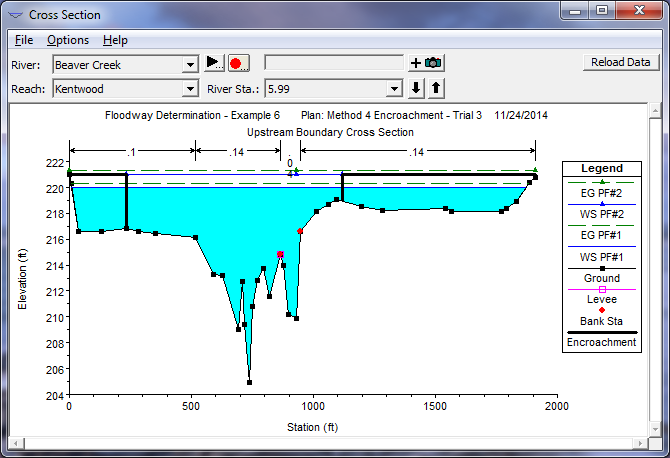Click the Encroachment legend entry
This screenshot has width=670, height=458.
pos(602,341)
